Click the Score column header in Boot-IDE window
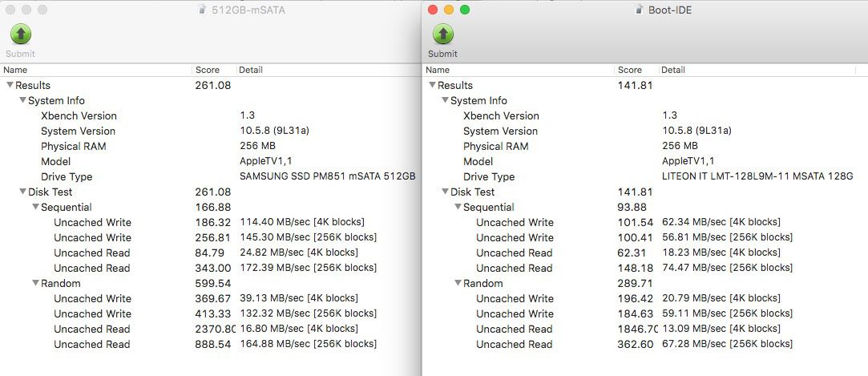The height and width of the screenshot is (376, 868). pos(636,70)
